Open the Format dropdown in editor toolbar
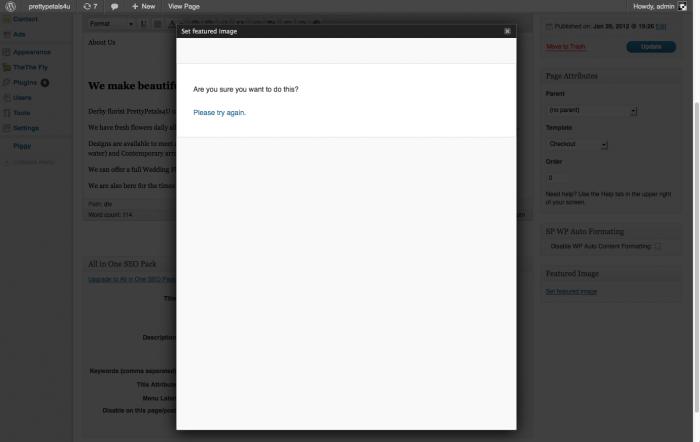The height and width of the screenshot is (442, 700). click(111, 24)
